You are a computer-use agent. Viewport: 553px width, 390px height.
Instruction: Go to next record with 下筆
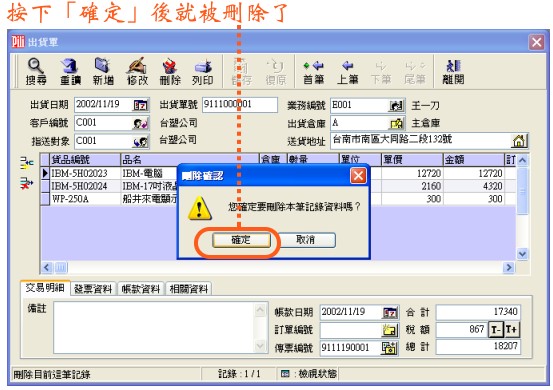click(381, 72)
